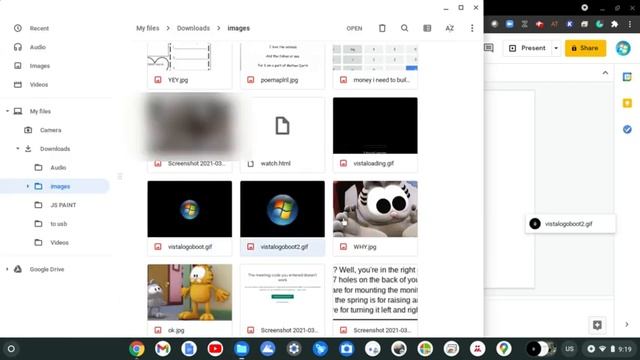Open Present dropdown arrow in Slides window
Viewport: 640px width, 360px height.
pyautogui.click(x=556, y=48)
